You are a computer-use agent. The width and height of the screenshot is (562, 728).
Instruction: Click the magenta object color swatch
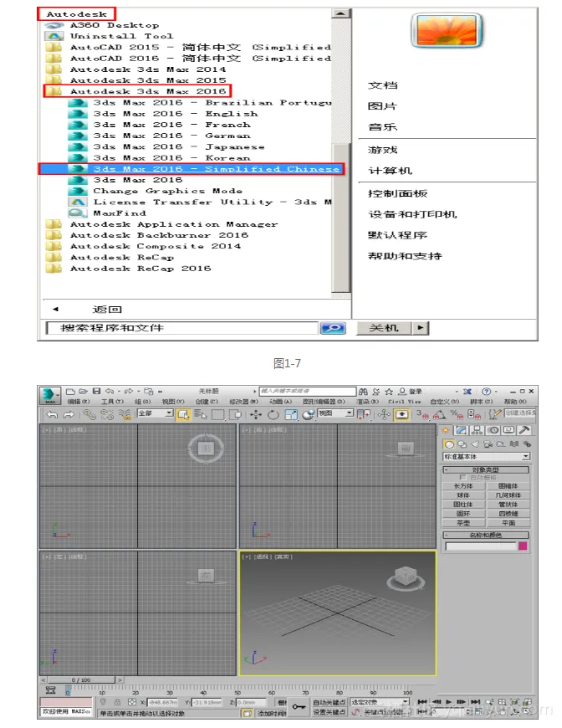(524, 546)
